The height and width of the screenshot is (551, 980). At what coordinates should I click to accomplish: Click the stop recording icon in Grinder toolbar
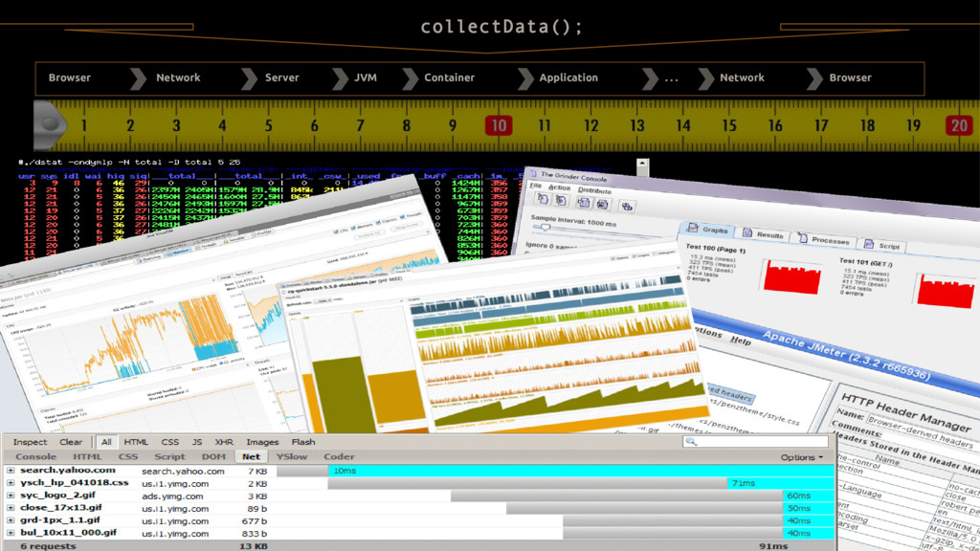coord(603,205)
